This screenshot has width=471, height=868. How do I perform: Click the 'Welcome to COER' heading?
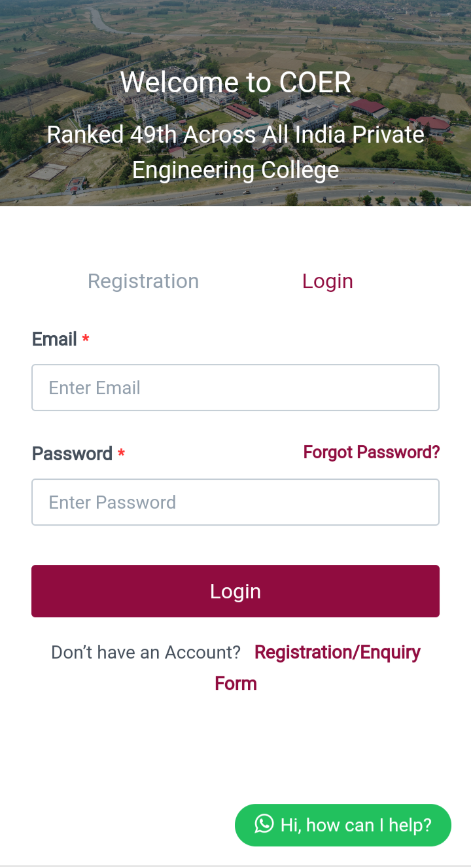[x=235, y=82]
